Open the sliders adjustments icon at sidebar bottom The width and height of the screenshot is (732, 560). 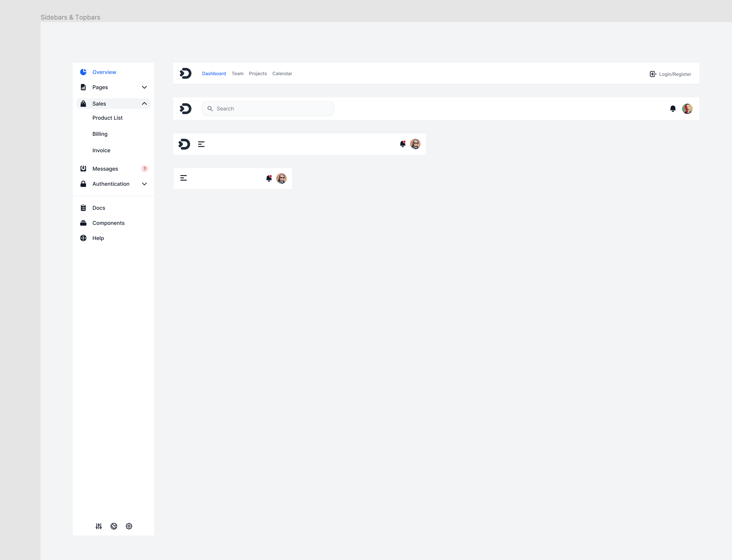[x=99, y=526]
